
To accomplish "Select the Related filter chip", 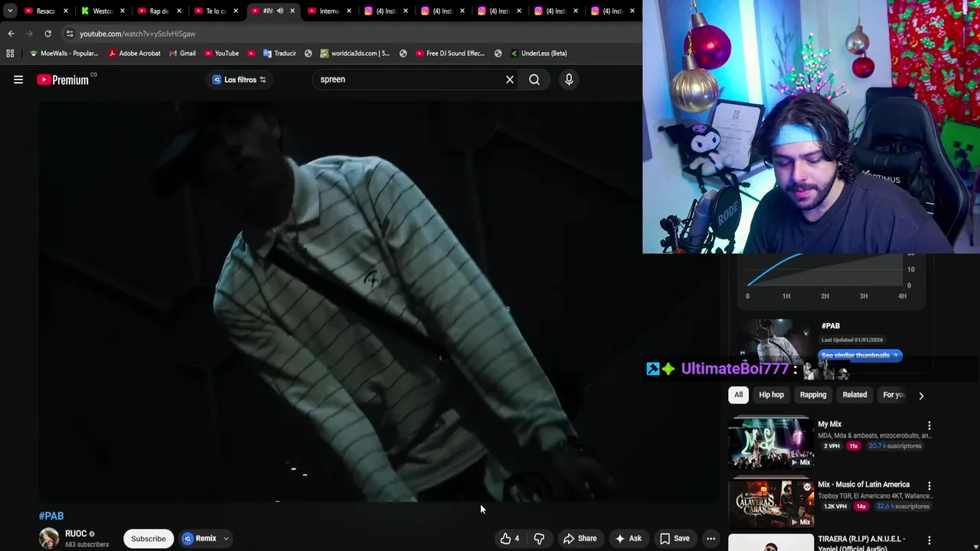I will [x=854, y=395].
